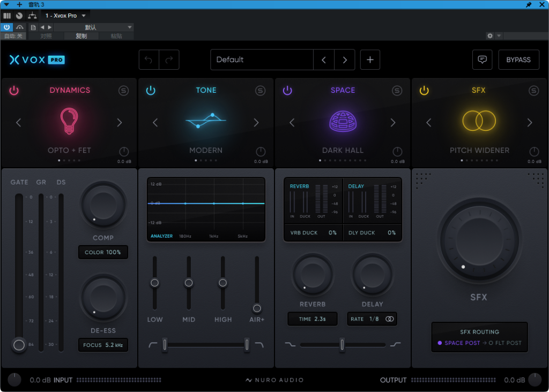Click the reverb TIME 2.3s box

(313, 319)
